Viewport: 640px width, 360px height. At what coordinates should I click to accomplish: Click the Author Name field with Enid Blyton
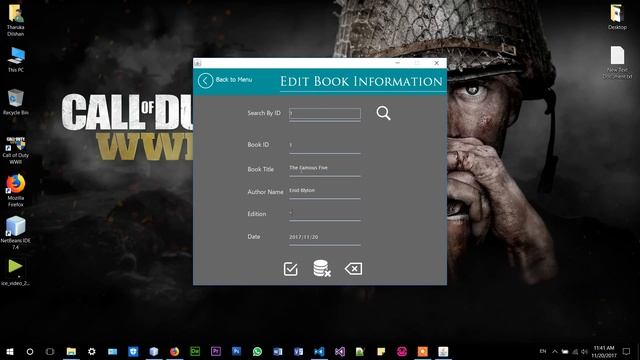(325, 191)
